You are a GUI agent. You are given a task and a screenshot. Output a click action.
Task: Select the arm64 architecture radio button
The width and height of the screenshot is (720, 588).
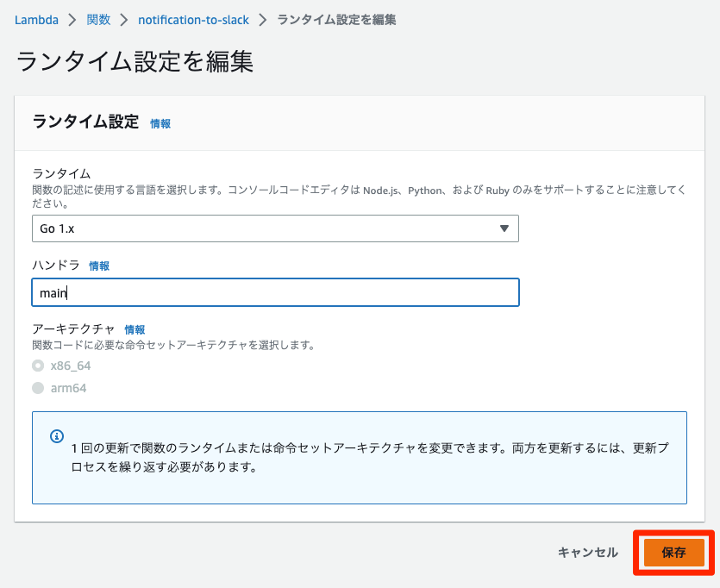38,388
